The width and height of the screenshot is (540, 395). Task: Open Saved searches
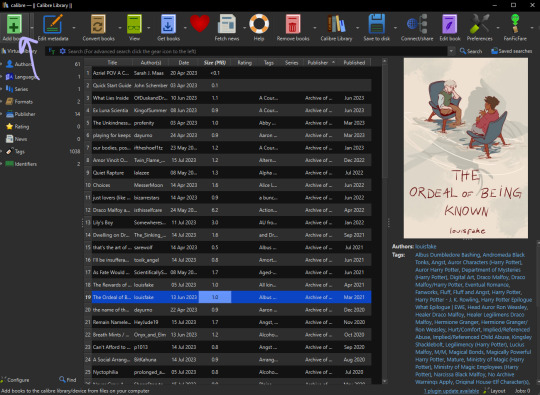pos(511,51)
